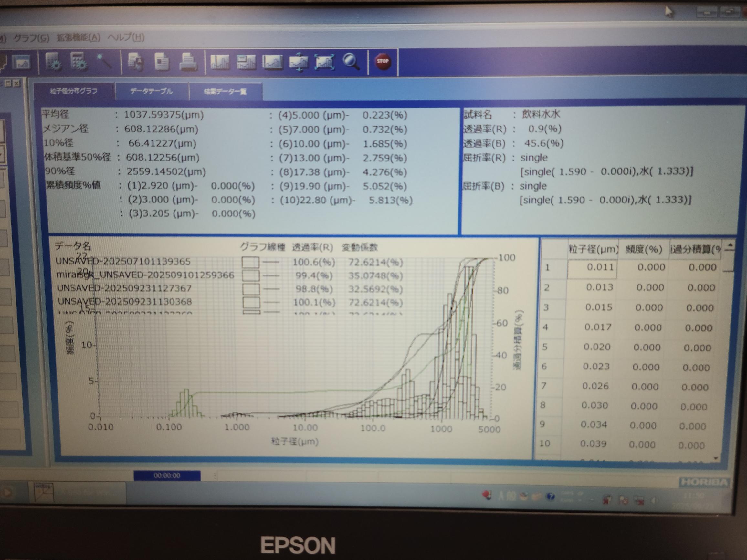Click the red STOP button
Screen dimensions: 747x560
(x=383, y=62)
